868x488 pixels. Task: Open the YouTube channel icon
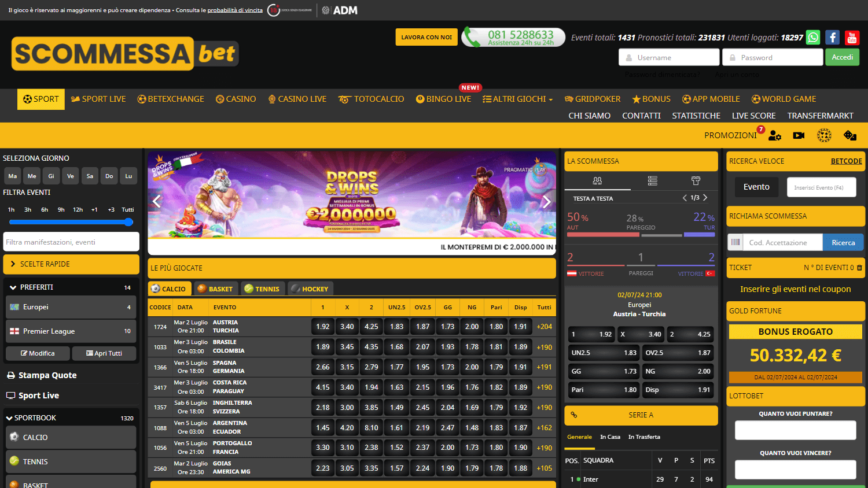point(852,38)
